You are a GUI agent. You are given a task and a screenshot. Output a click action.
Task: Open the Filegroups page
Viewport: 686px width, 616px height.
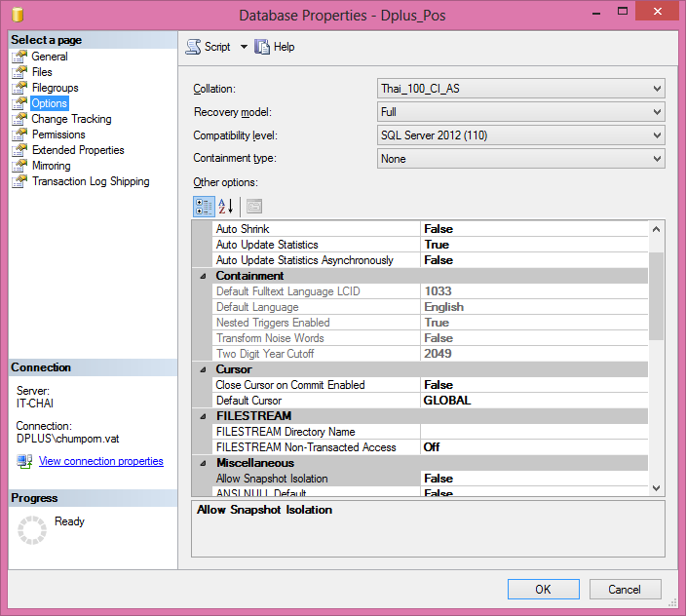(x=56, y=88)
